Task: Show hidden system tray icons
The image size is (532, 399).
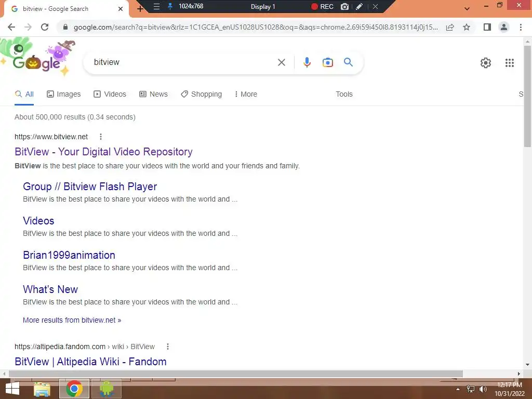Action: tap(458, 389)
